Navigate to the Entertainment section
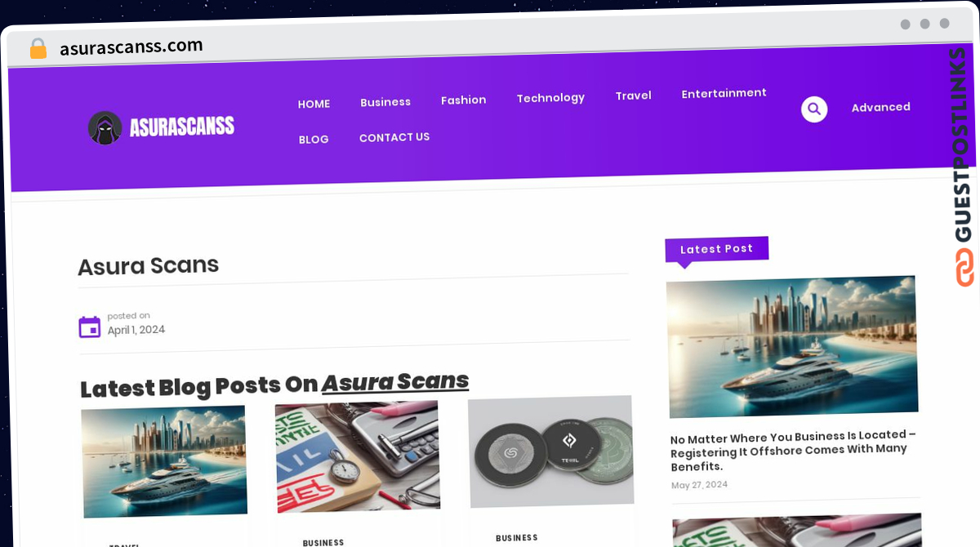The width and height of the screenshot is (980, 547). [724, 93]
